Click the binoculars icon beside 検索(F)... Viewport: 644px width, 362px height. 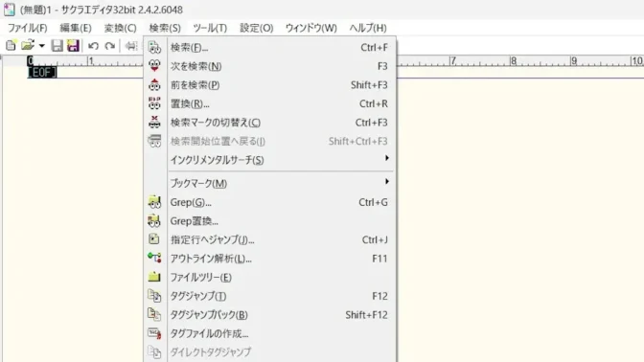tap(154, 48)
